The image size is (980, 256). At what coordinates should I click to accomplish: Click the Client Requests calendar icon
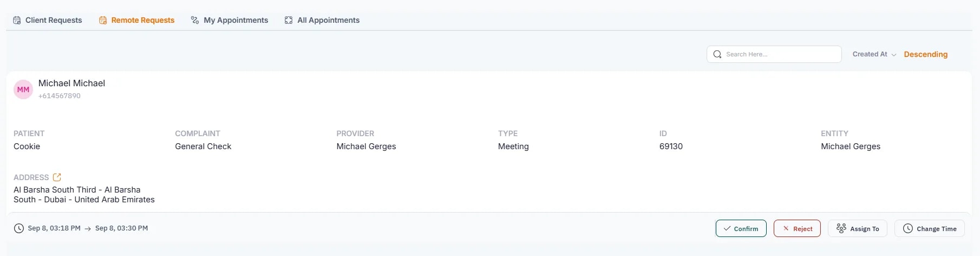click(17, 20)
